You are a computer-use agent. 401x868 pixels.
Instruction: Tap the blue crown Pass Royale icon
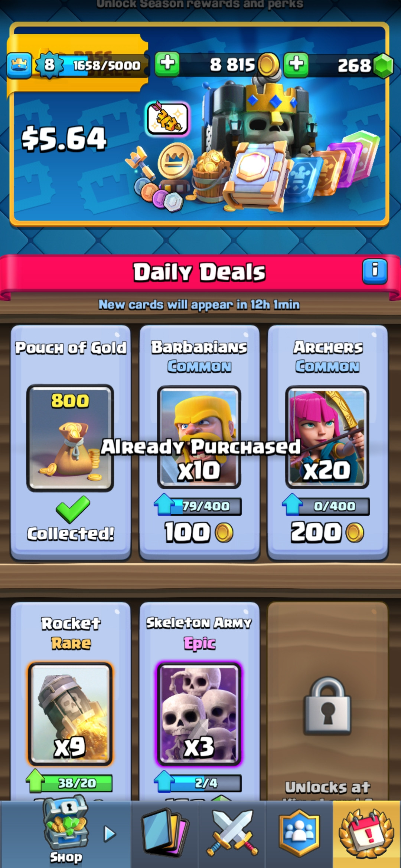tap(19, 65)
